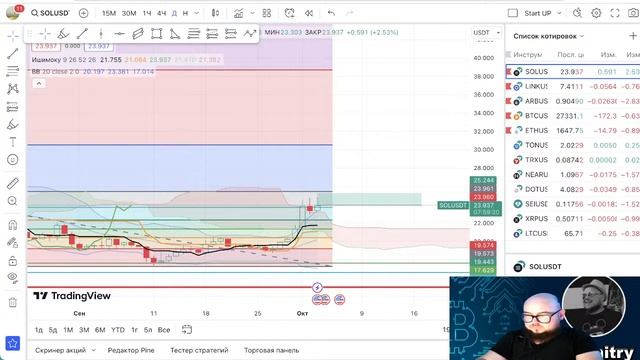The image size is (640, 360).
Task: Click the trash icon to remove drawings
Action: click(x=13, y=302)
